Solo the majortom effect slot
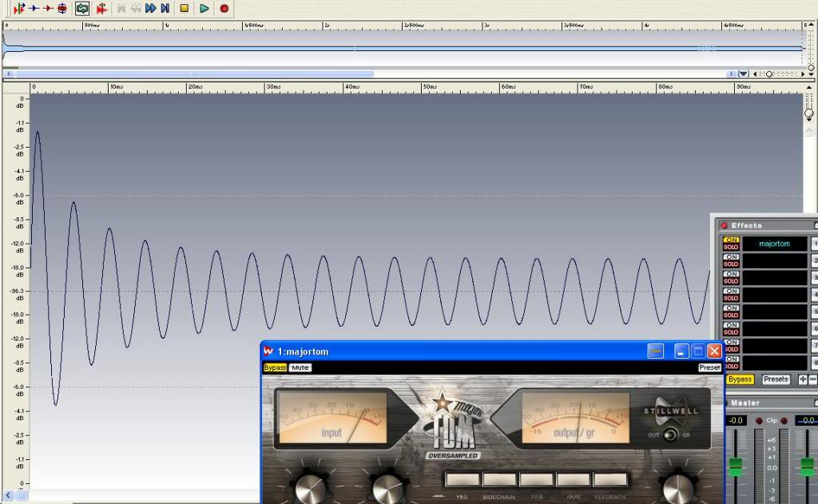This screenshot has height=504, width=818. [731, 248]
